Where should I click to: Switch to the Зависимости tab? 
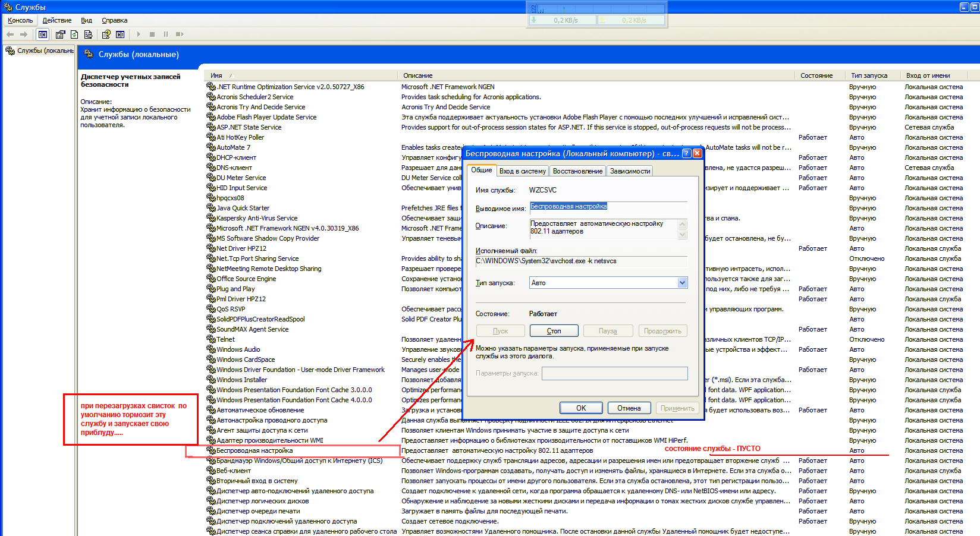point(630,171)
